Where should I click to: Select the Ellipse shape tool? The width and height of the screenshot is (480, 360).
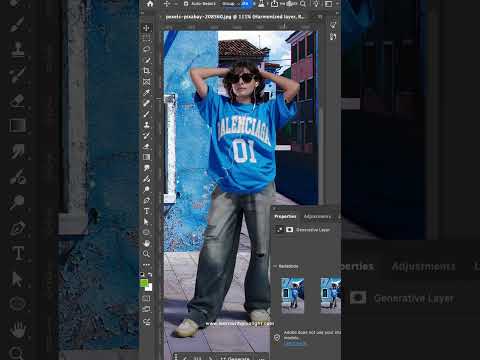[x=146, y=232]
